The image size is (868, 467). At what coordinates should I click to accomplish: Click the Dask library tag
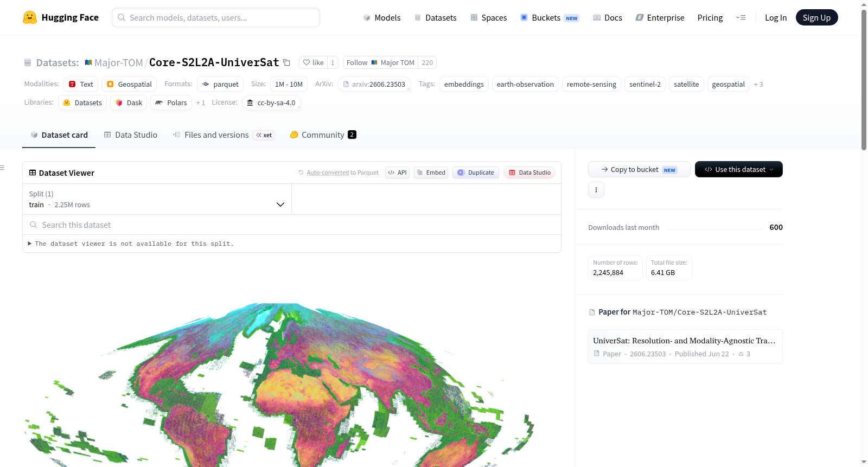click(x=129, y=103)
